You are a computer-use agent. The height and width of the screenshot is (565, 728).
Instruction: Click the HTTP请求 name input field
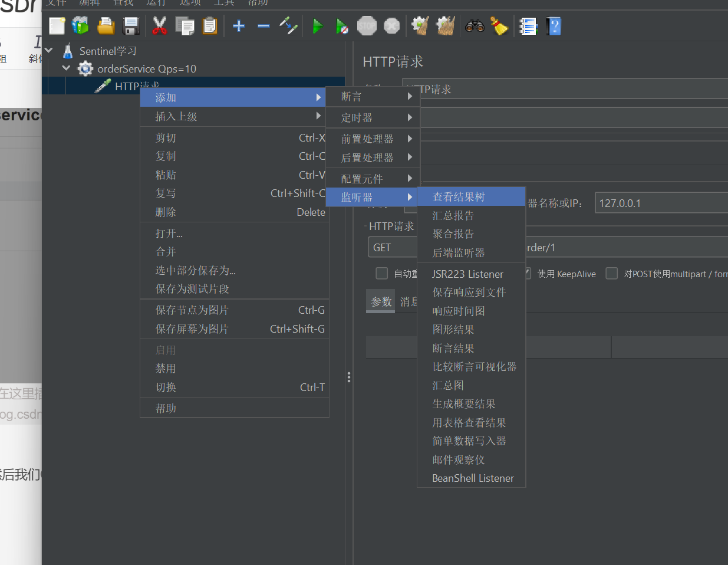565,89
